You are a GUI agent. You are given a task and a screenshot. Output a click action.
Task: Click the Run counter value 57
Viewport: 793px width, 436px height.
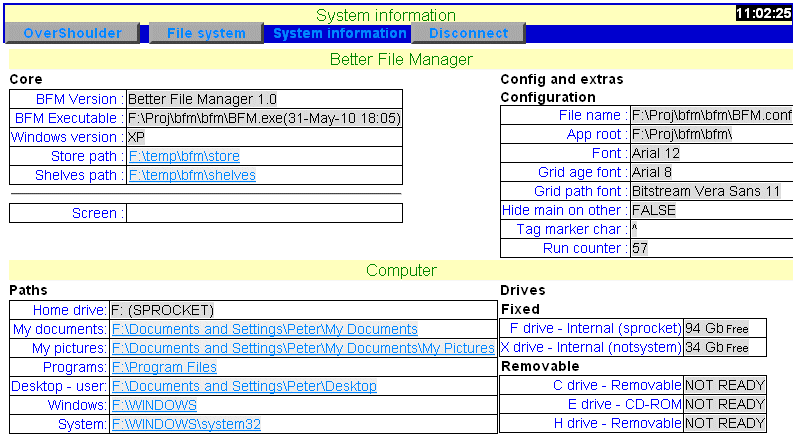tap(639, 248)
